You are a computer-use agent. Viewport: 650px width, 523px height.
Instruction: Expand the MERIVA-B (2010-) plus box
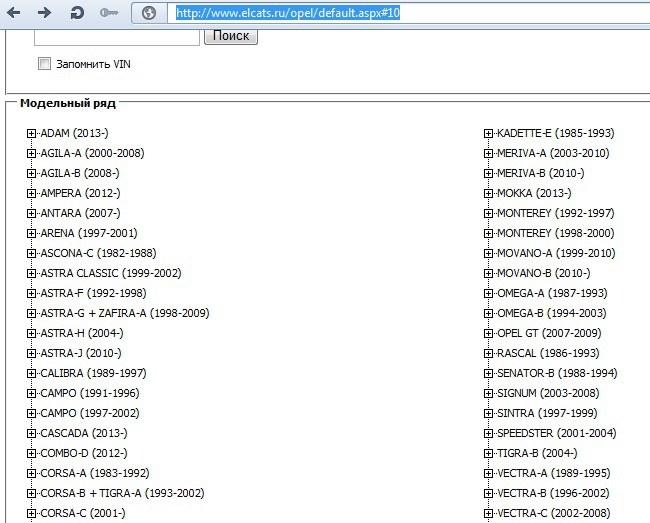(488, 173)
